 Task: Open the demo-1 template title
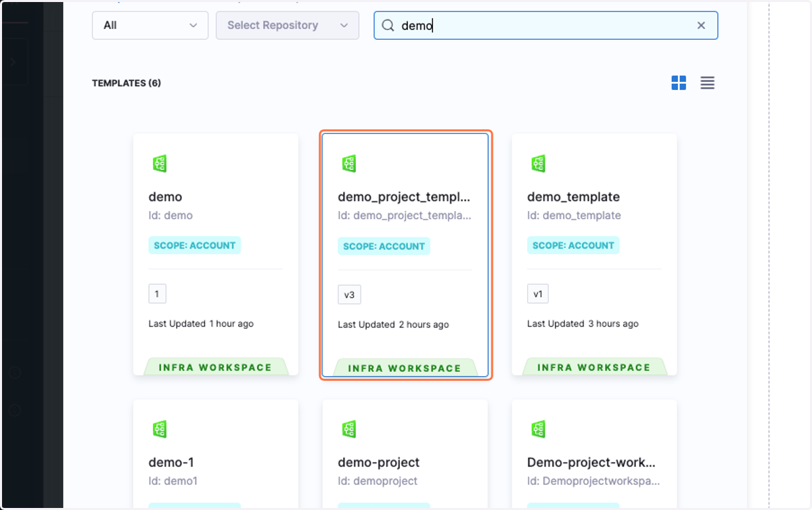(x=171, y=463)
